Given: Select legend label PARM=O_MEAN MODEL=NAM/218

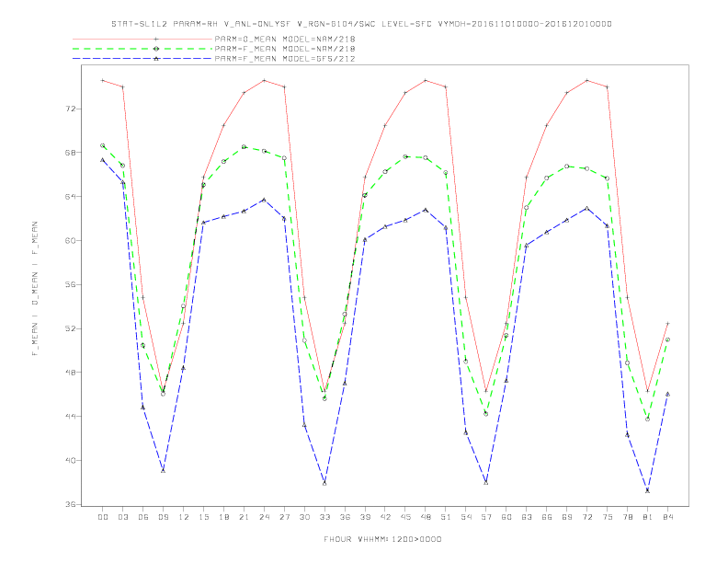Looking at the screenshot, I should tap(285, 39).
